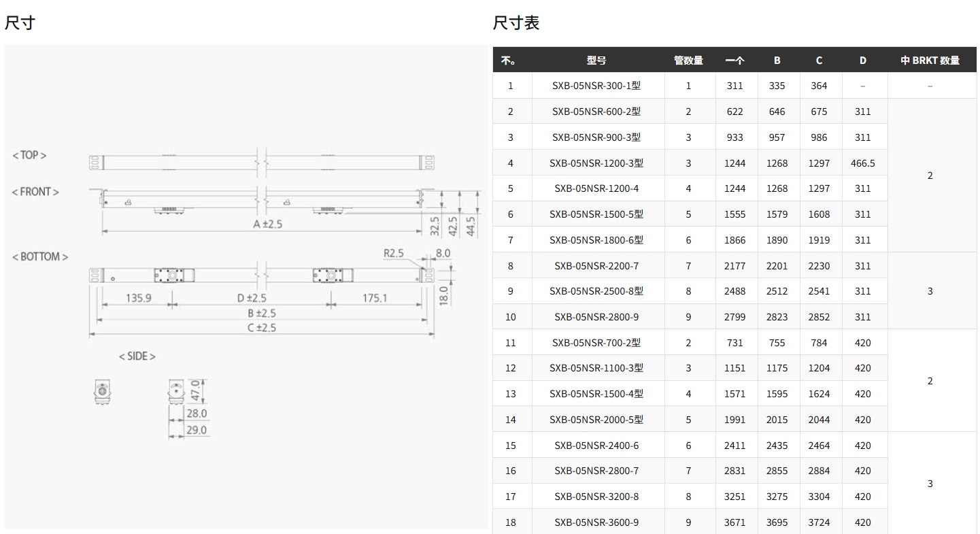Image resolution: width=980 pixels, height=534 pixels.
Task: Select model SXB-05NSR-300-1型 in the table
Action: (596, 86)
